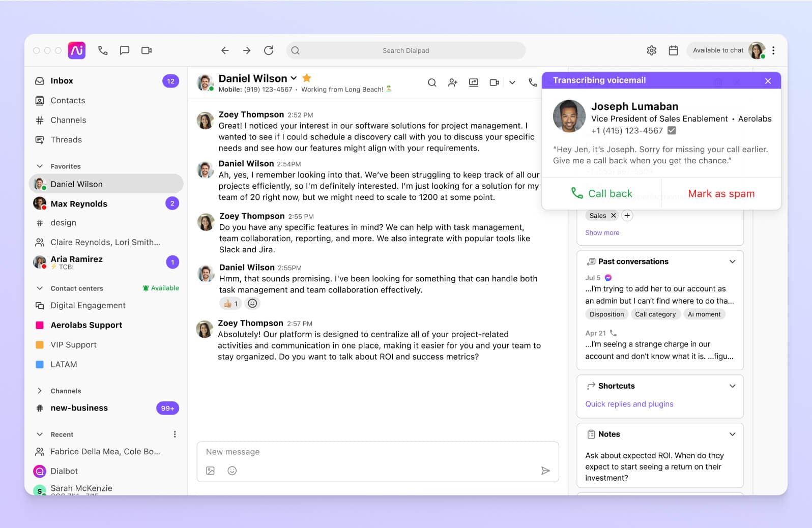Open the calendar icon
Screen dimensions: 812x528
point(673,50)
